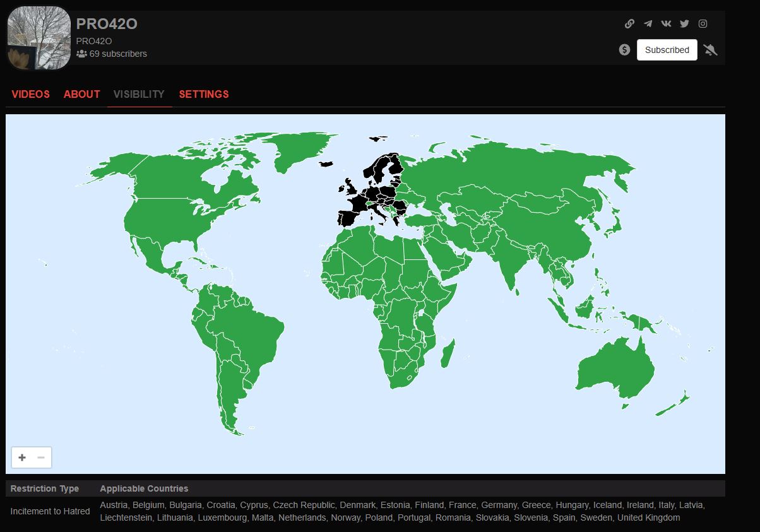
Task: Click the 69 subscribers count
Action: tap(118, 54)
